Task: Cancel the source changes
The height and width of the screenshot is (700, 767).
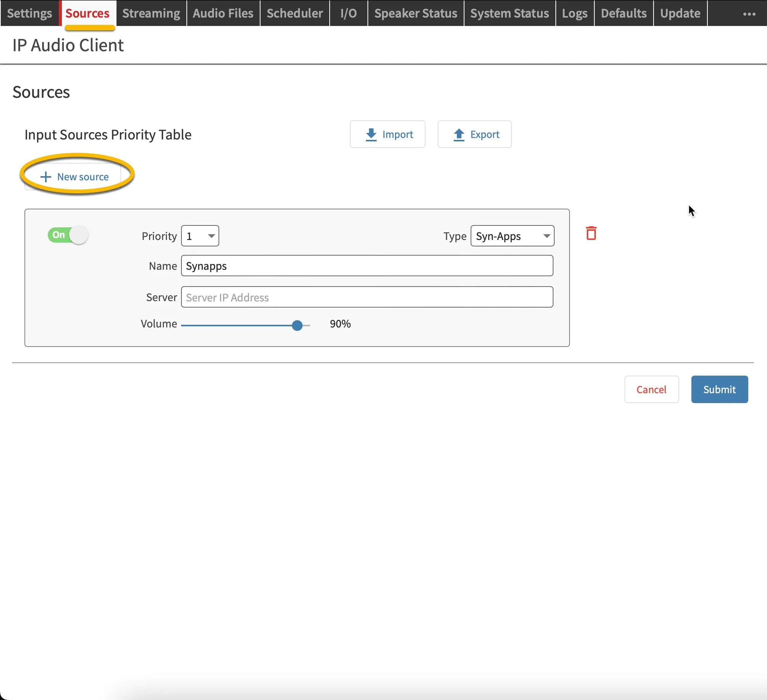Action: point(652,389)
